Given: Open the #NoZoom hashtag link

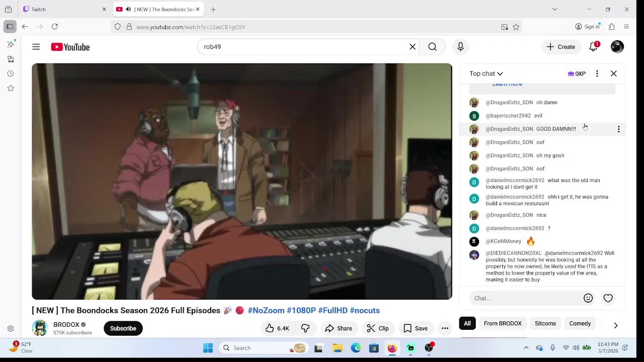Looking at the screenshot, I should [x=266, y=311].
